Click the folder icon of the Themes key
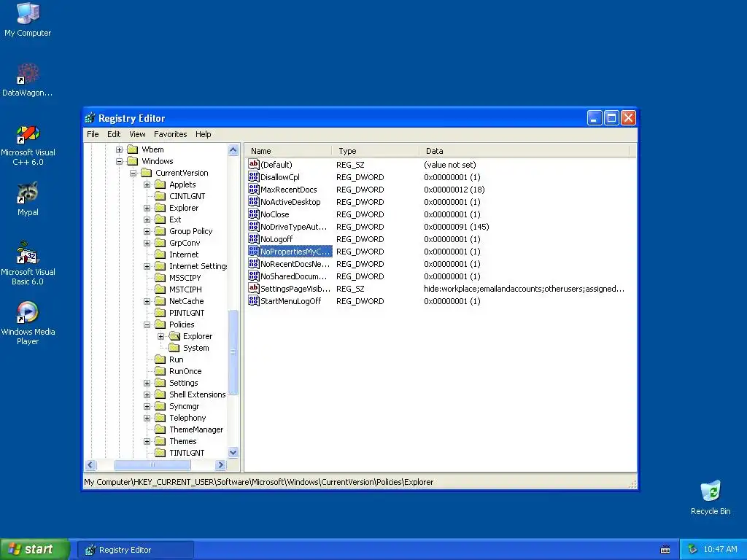Image resolution: width=747 pixels, height=560 pixels. point(160,441)
